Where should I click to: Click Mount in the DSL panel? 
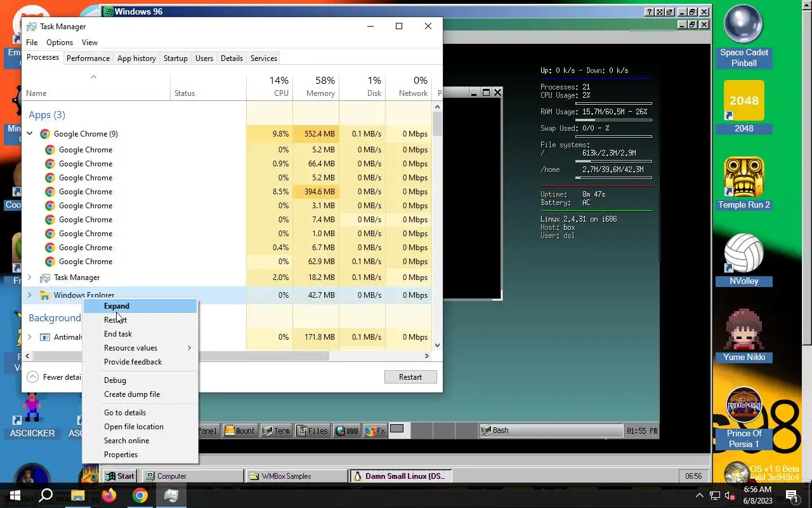(x=240, y=431)
